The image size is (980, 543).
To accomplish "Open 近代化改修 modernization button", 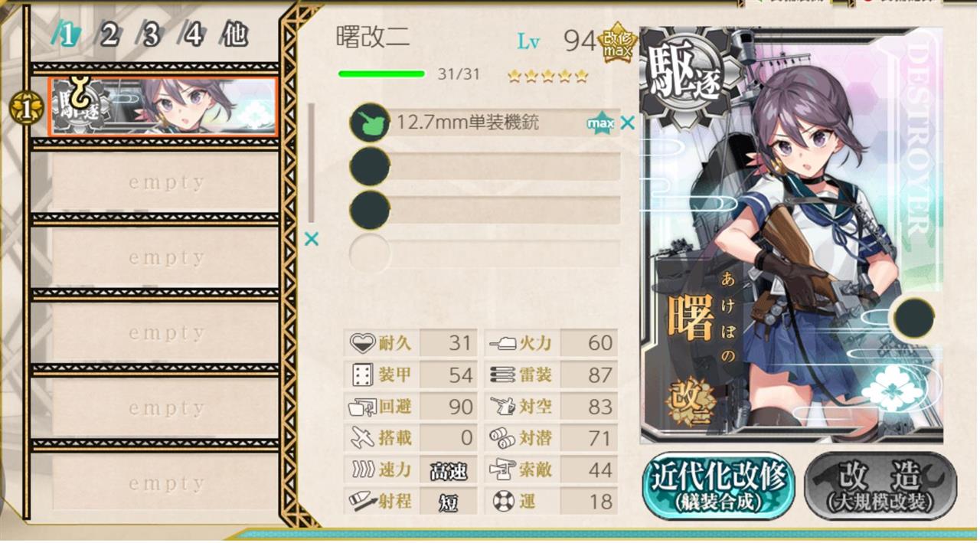I will pos(717,486).
